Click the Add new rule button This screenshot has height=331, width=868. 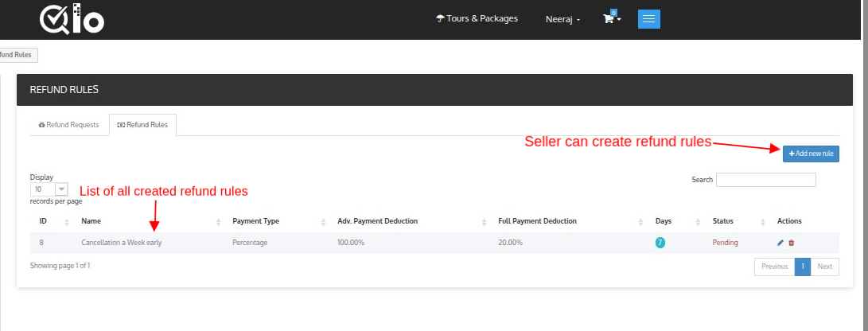tap(811, 154)
